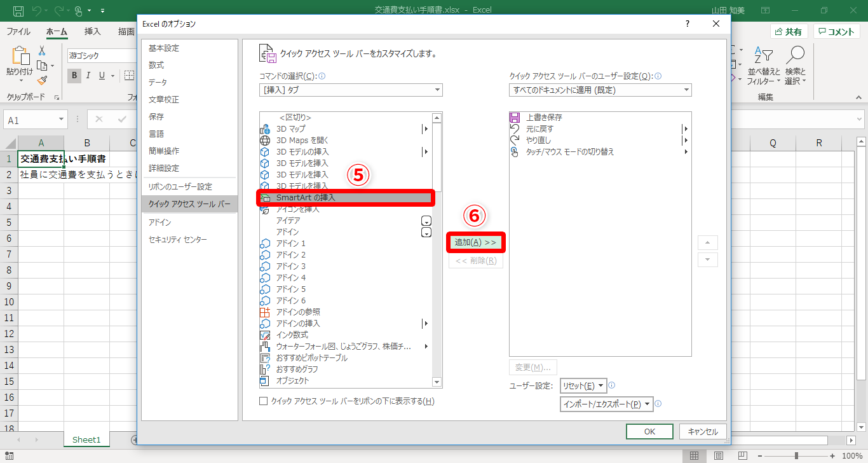Open the リセット dropdown button
This screenshot has width=868, height=463.
click(583, 385)
